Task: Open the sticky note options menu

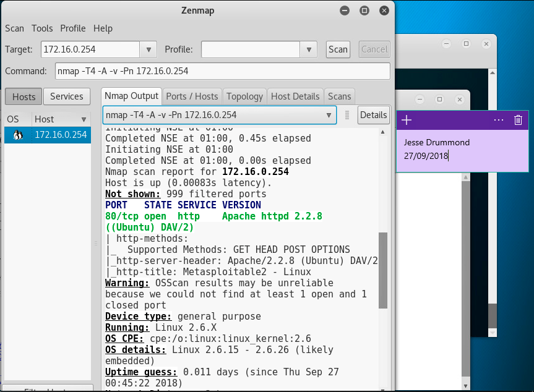Action: 499,120
